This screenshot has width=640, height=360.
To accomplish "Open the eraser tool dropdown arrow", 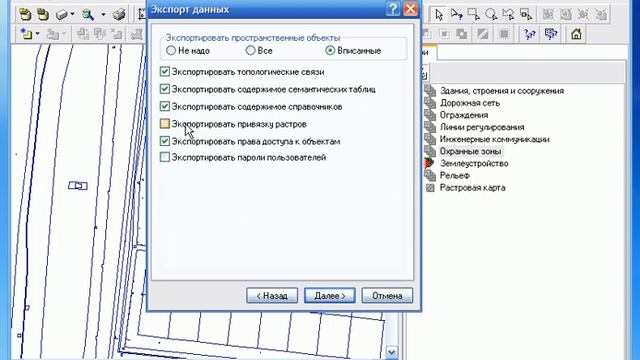I will [72, 14].
